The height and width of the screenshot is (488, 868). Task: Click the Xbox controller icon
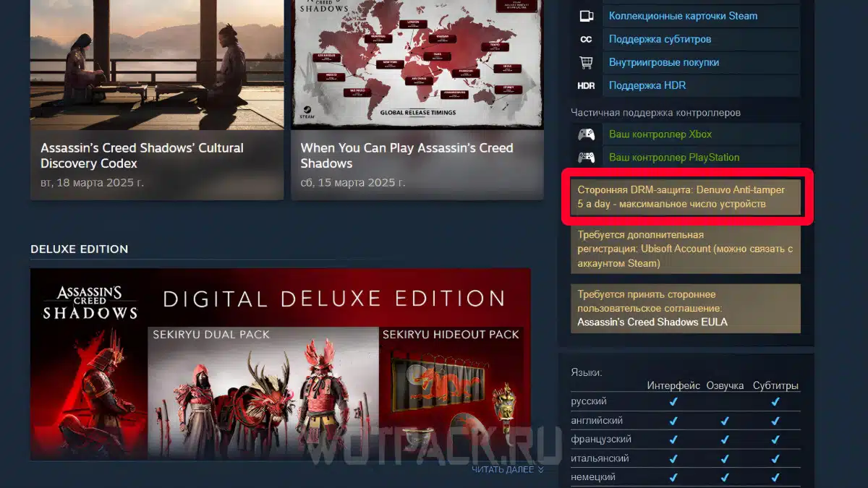[x=586, y=134]
